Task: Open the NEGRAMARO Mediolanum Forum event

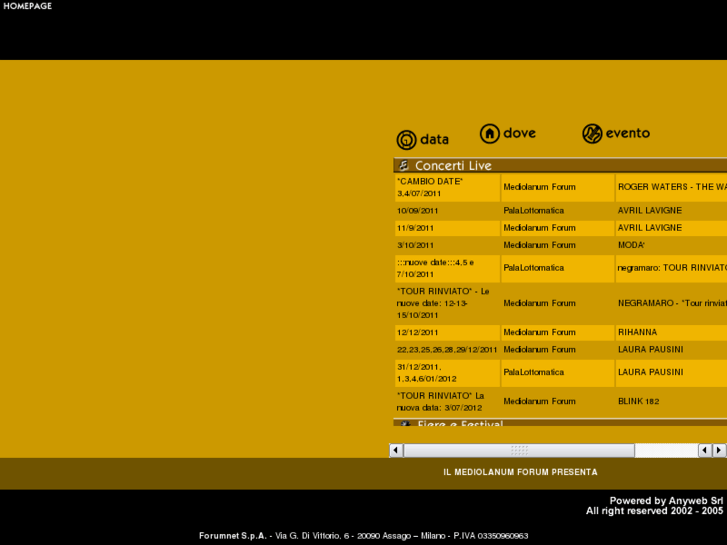Action: click(x=672, y=303)
